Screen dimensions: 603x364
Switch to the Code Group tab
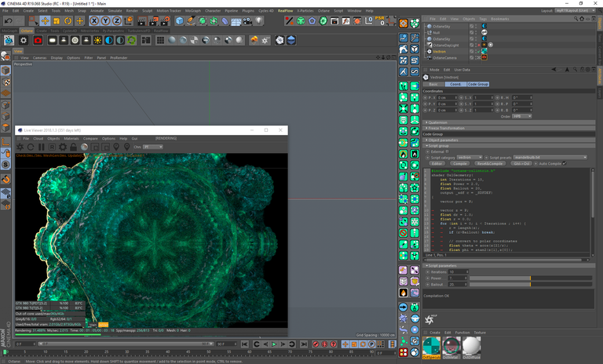[477, 84]
